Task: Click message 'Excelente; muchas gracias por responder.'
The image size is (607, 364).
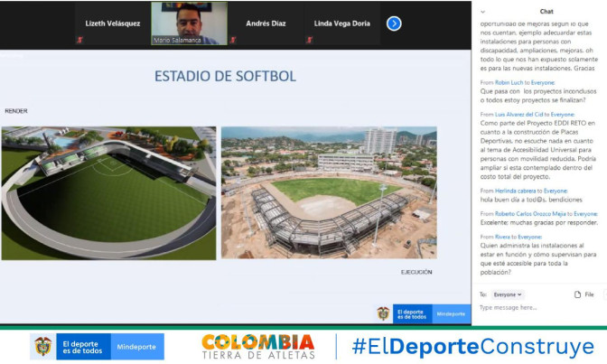Action: pos(539,223)
